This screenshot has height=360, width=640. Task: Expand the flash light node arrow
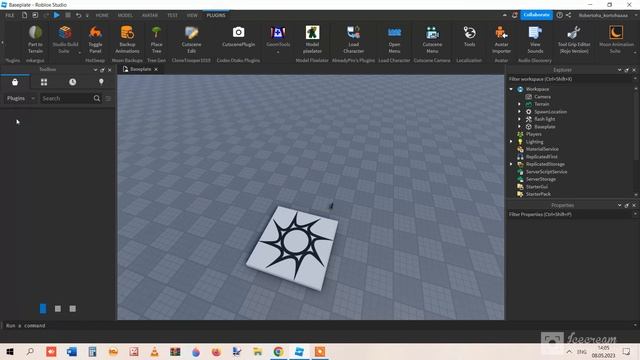[519, 119]
